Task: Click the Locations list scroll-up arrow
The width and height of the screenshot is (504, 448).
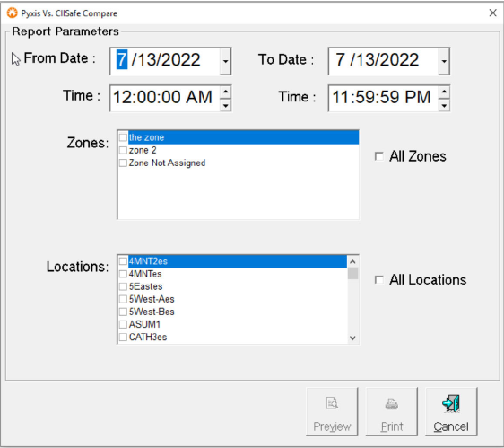Action: coord(353,261)
